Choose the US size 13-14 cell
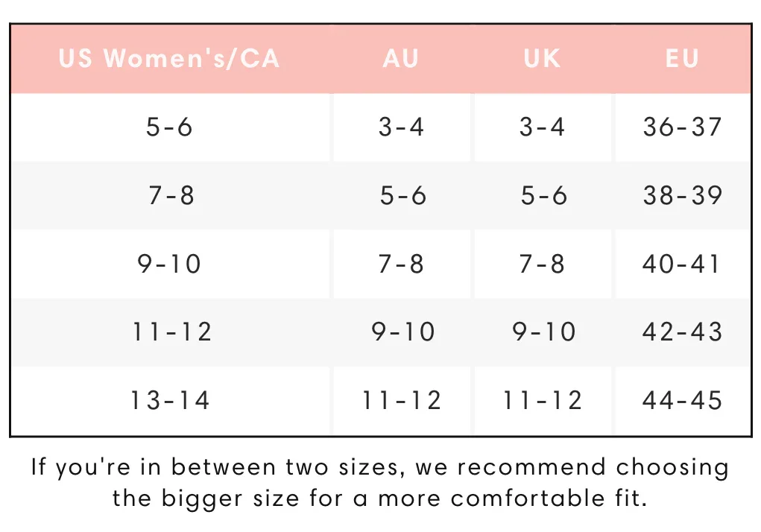This screenshot has width=761, height=532. pyautogui.click(x=171, y=401)
